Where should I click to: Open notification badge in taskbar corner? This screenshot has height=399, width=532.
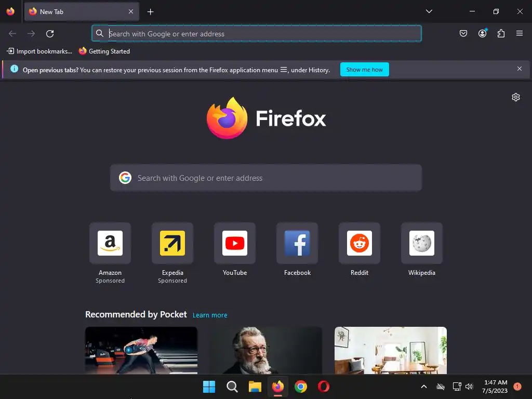click(x=517, y=387)
